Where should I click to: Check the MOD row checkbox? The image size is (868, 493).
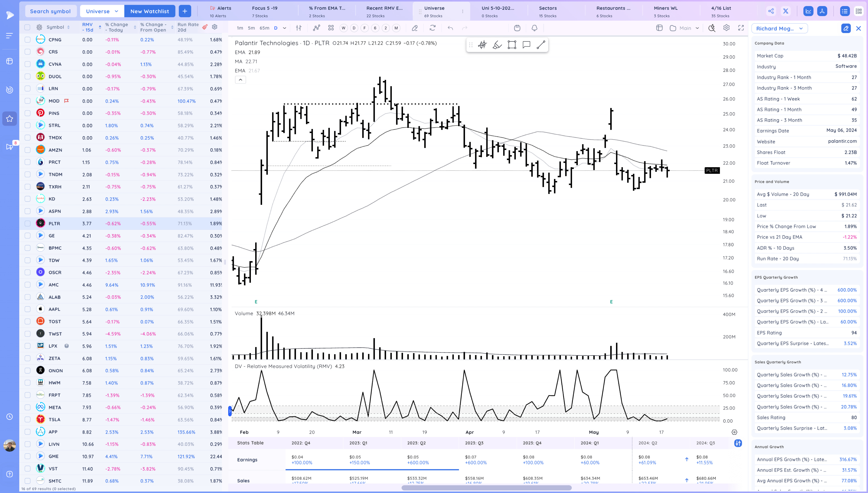(x=27, y=101)
